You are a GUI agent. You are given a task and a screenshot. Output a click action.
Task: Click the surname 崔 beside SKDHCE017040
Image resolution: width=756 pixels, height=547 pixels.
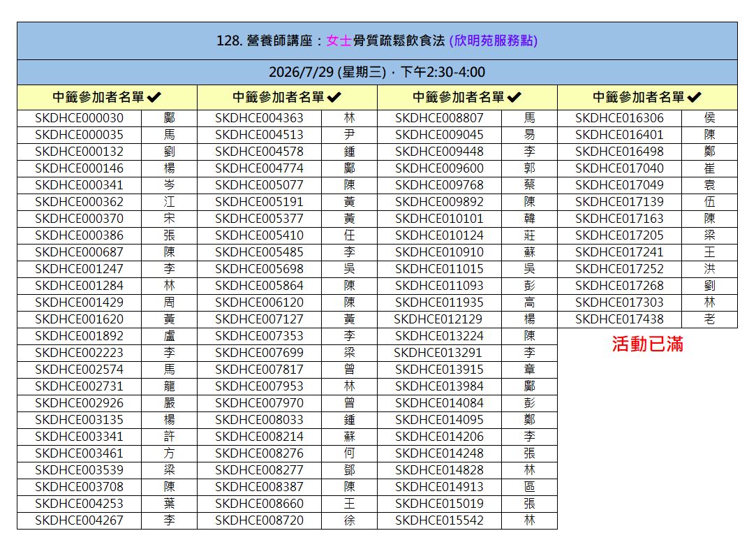click(x=710, y=168)
